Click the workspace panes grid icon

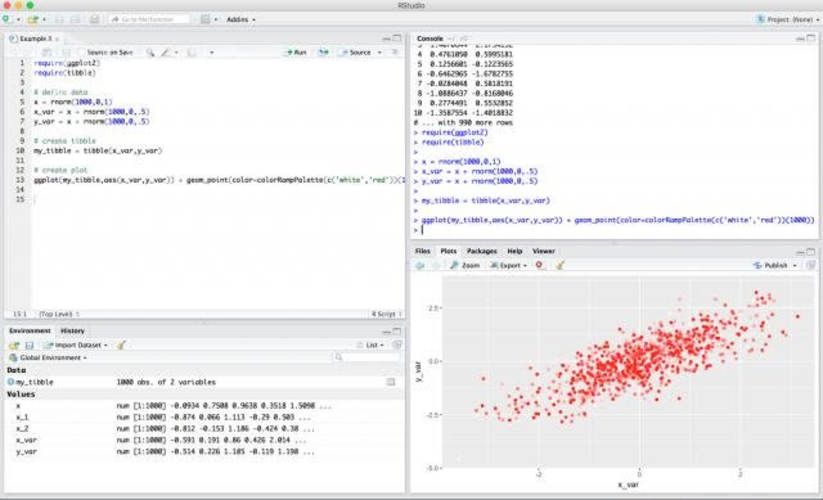pos(205,19)
